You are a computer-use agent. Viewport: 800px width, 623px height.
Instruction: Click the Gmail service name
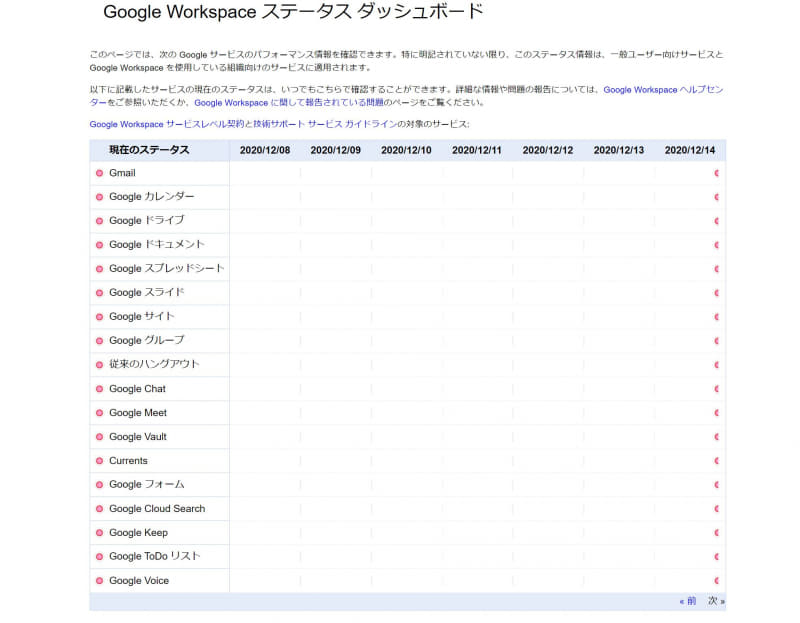pos(122,173)
